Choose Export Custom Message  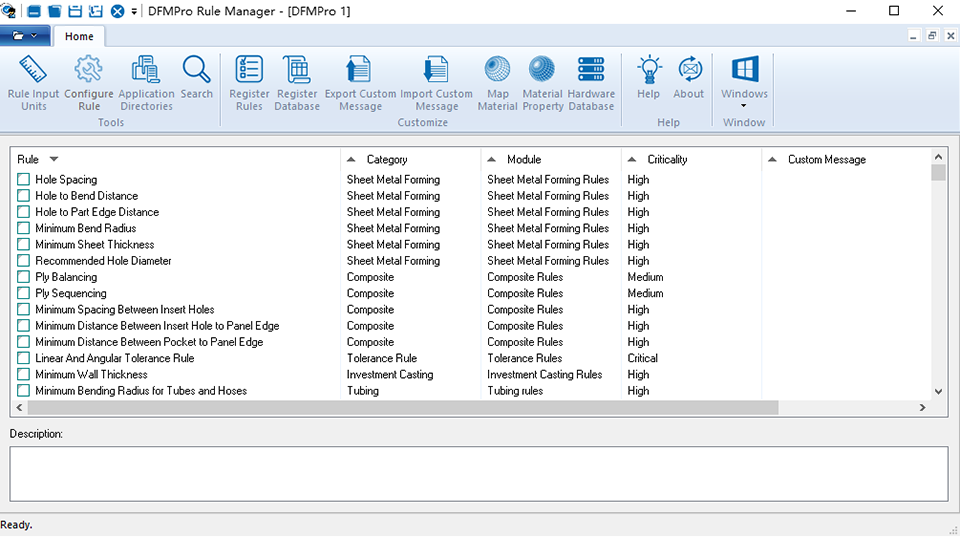click(360, 83)
